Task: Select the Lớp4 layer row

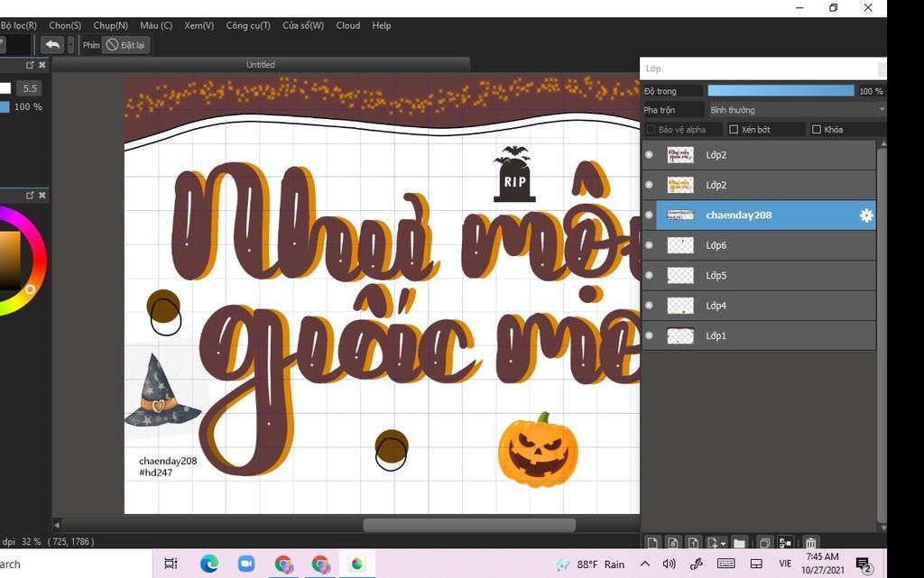Action: point(758,305)
